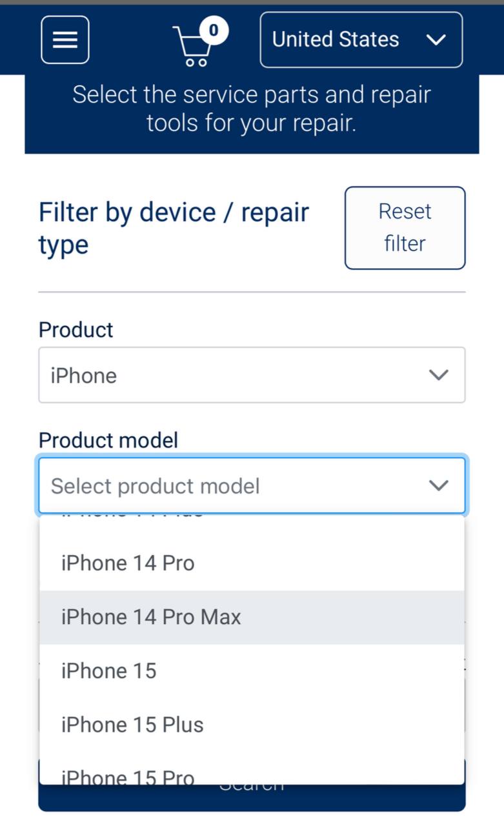
Task: Collapse the Select product model dropdown
Action: click(x=252, y=486)
